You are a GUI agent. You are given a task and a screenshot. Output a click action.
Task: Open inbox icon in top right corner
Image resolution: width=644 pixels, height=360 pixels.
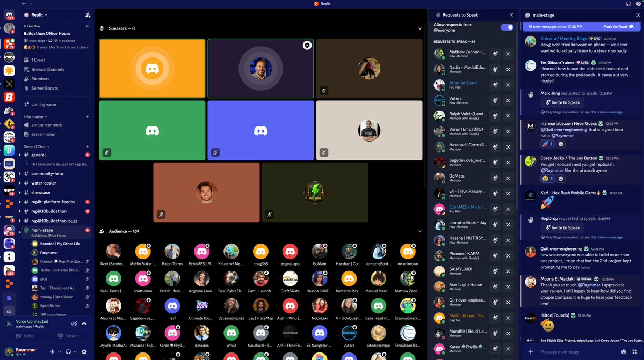tap(628, 4)
